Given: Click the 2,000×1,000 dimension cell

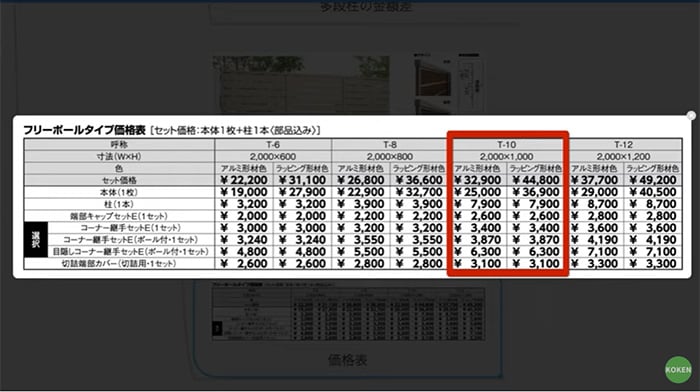Looking at the screenshot, I should 507,157.
